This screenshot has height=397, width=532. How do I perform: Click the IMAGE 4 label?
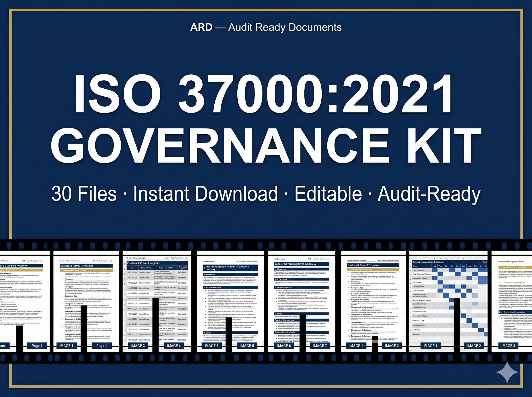(x=174, y=346)
